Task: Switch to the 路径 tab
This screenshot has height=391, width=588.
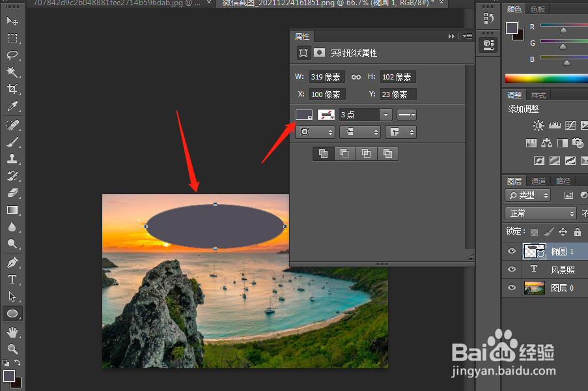Action: pos(563,181)
